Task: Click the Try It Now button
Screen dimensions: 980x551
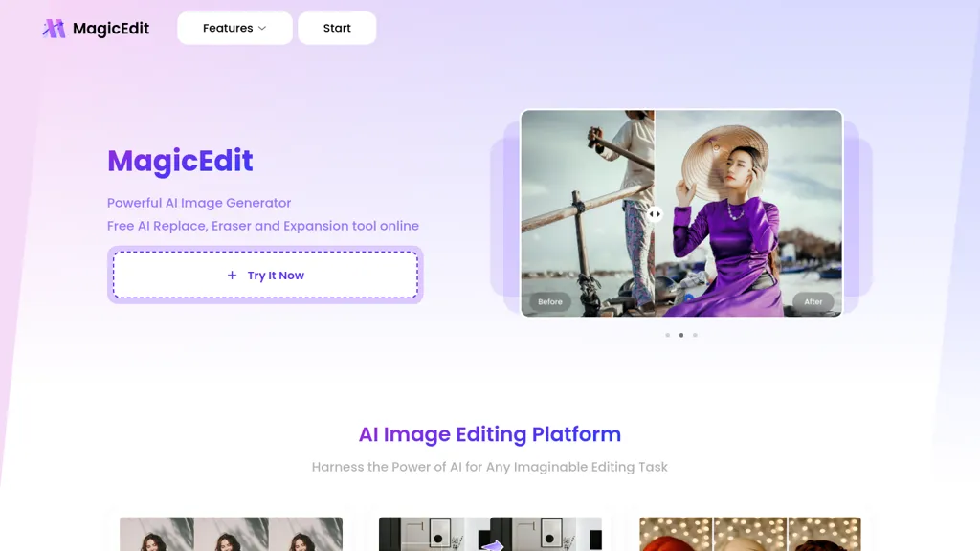Action: (x=266, y=275)
